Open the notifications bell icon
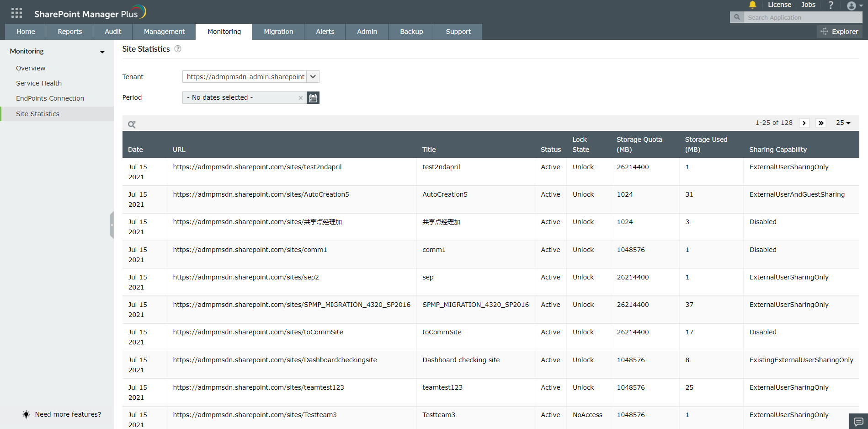This screenshot has height=429, width=868. point(752,5)
